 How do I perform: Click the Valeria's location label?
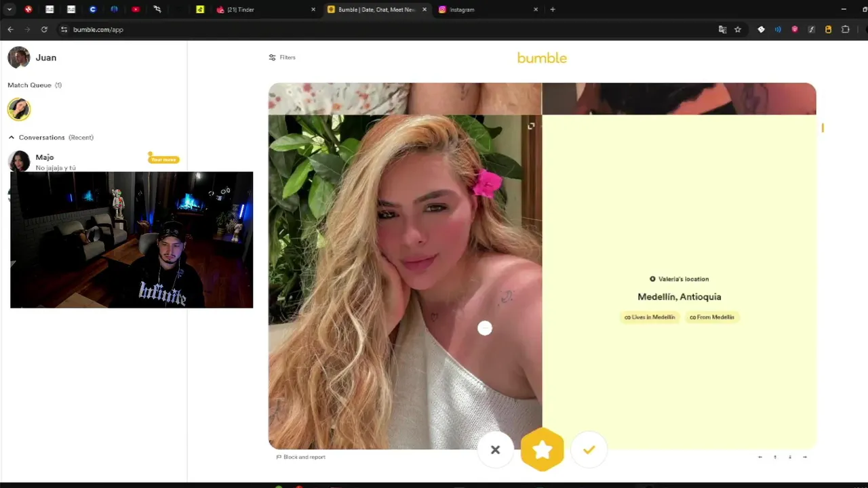[679, 279]
